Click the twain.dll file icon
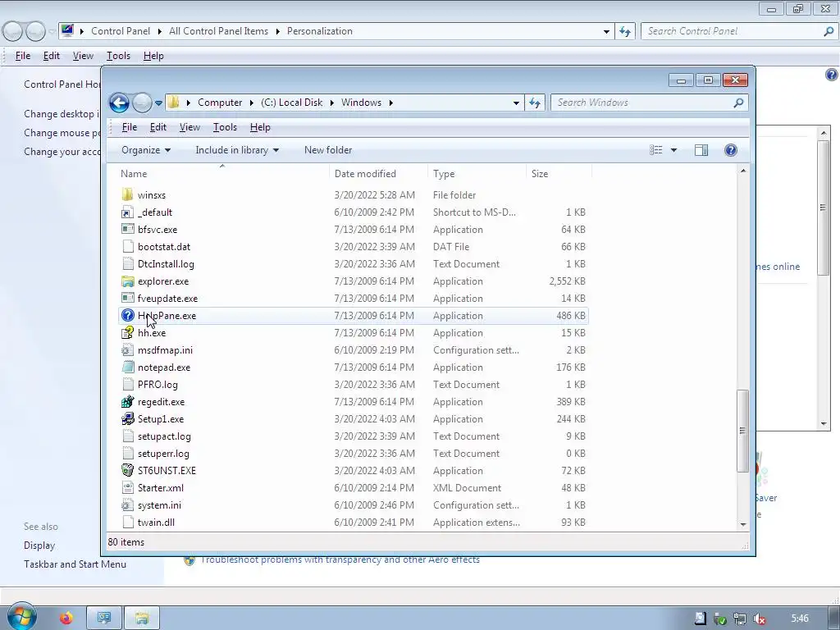Viewport: 840px width, 630px height. point(127,522)
